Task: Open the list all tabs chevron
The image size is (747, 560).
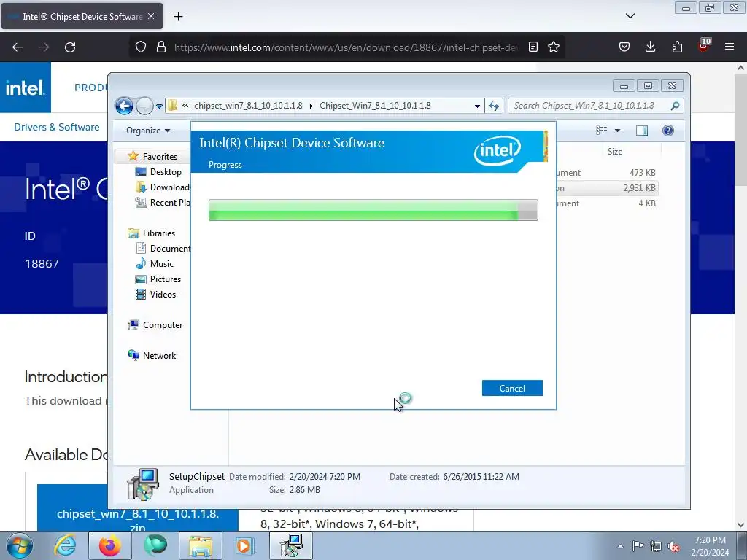Action: click(x=630, y=16)
